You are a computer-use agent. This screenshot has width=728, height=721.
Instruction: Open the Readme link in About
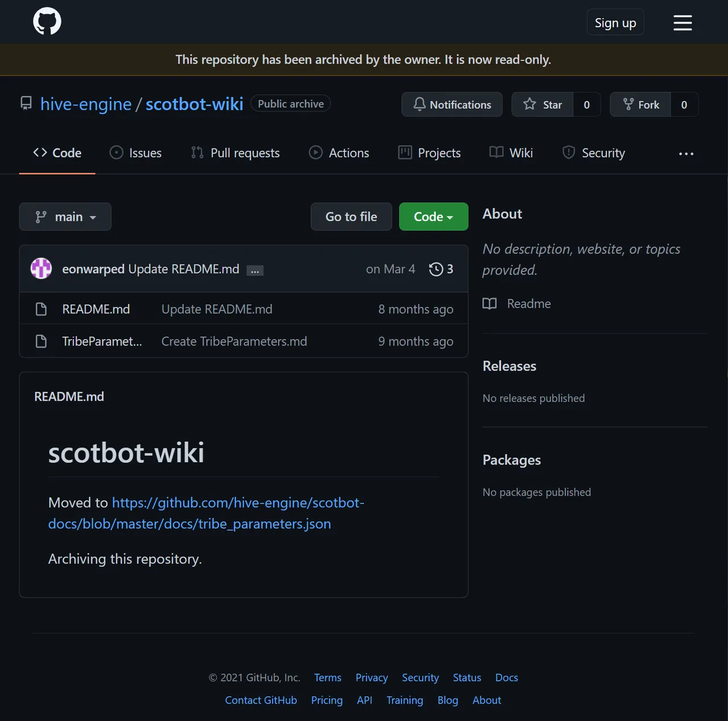[x=529, y=304]
